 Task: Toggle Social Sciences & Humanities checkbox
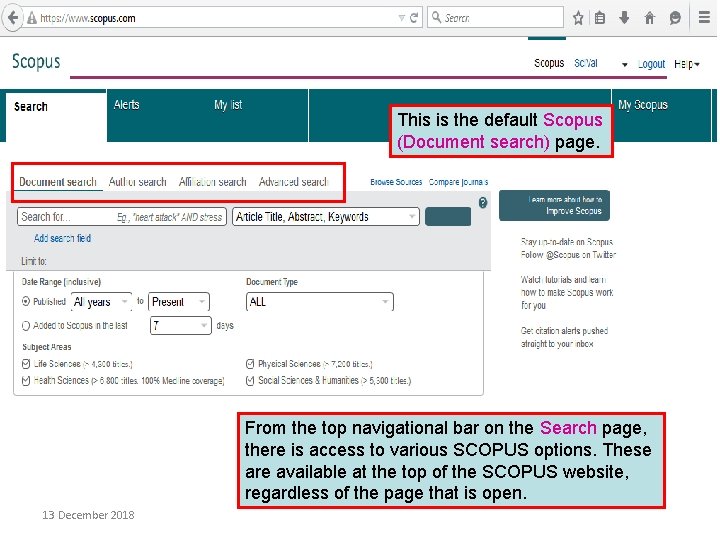click(x=250, y=381)
